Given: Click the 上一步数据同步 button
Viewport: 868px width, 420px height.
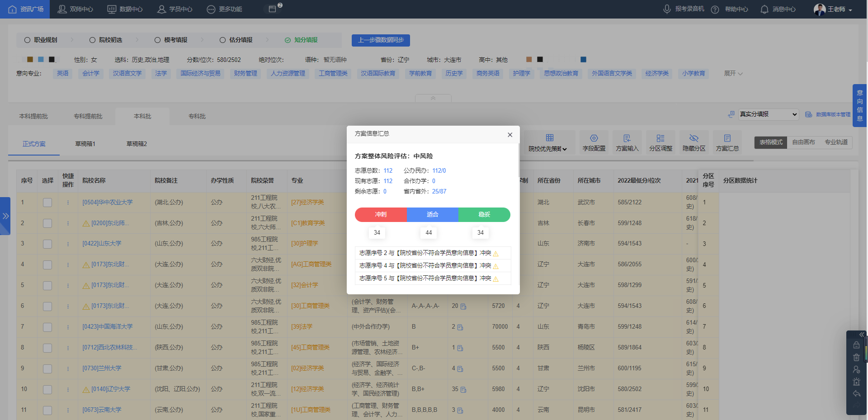Looking at the screenshot, I should point(380,40).
